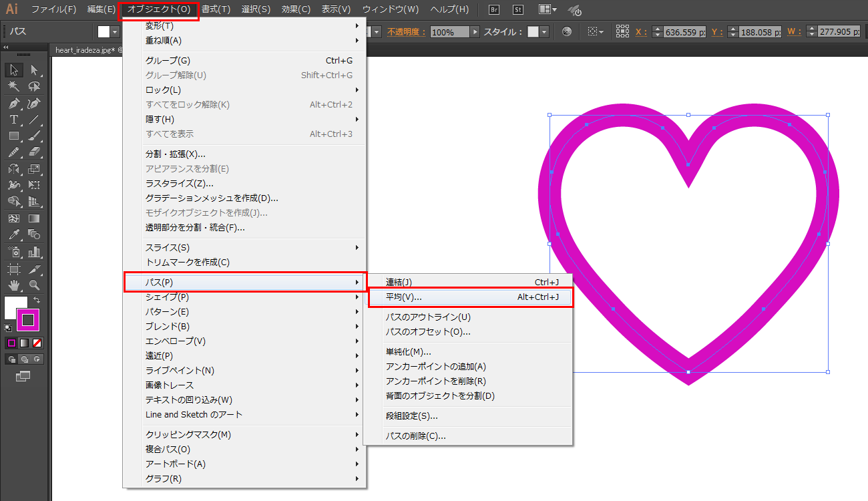The image size is (868, 501).
Task: Switch to Draw Inside mode
Action: tap(36, 359)
